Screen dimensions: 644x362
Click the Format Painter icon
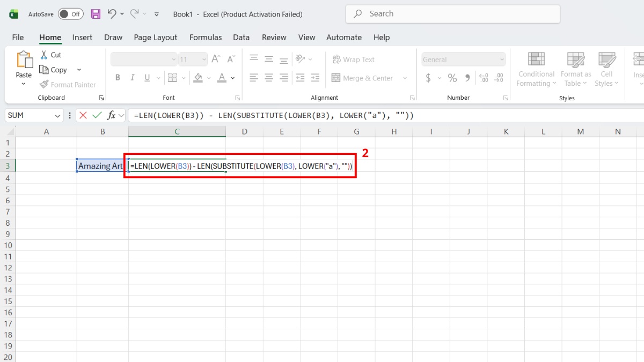[x=45, y=84]
